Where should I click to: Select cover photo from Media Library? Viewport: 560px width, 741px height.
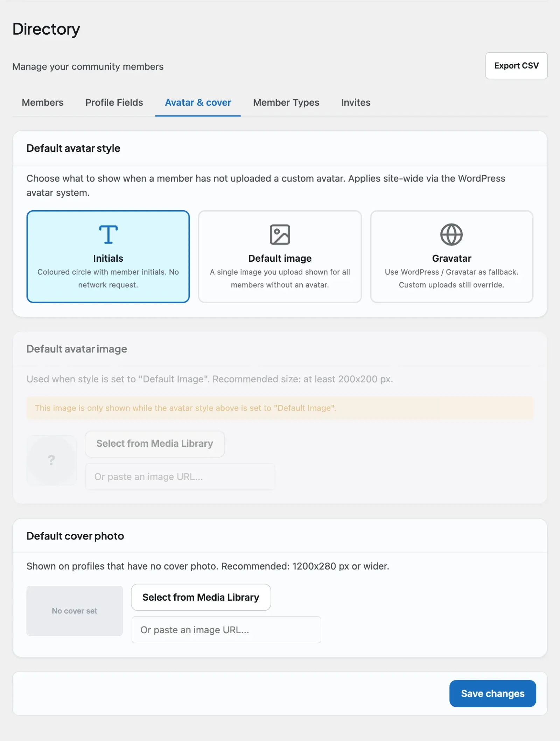coord(201,597)
